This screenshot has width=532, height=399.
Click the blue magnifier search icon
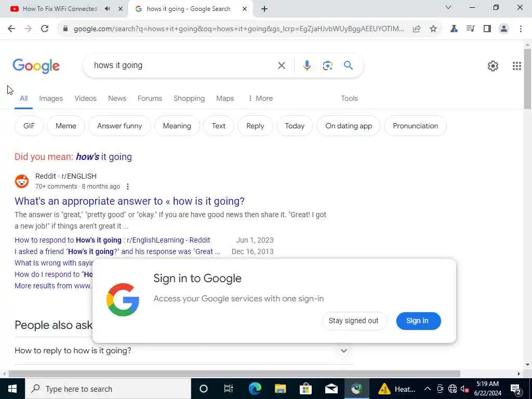coord(348,65)
